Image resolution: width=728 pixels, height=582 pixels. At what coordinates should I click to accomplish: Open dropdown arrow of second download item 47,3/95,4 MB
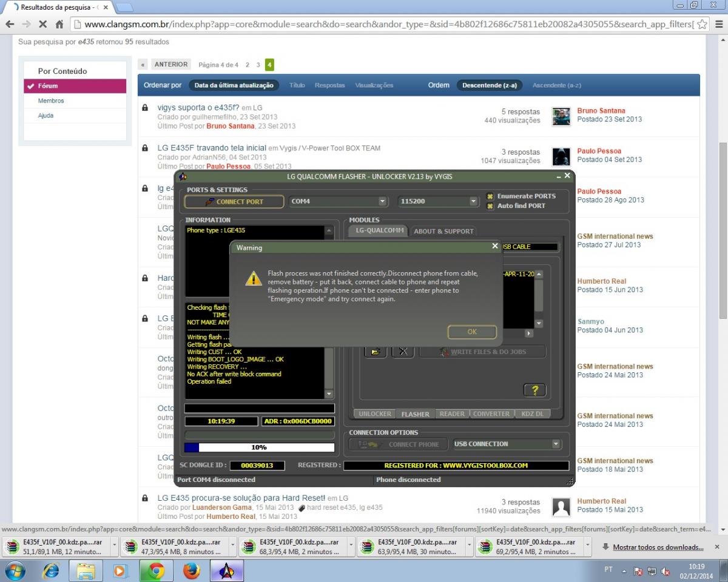(x=233, y=547)
